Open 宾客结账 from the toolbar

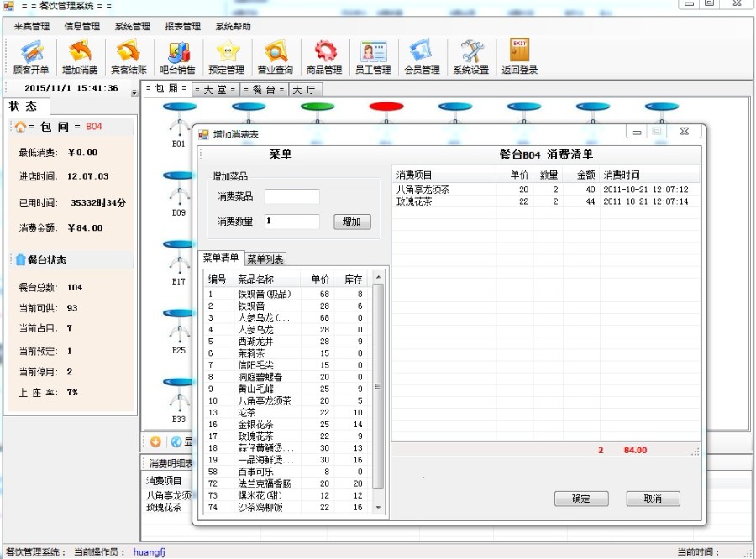pos(128,57)
